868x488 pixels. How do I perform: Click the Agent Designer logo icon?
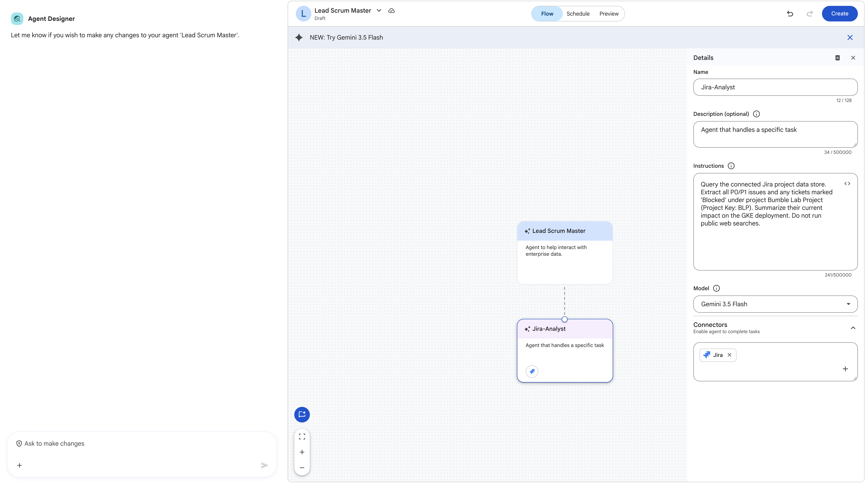coord(17,19)
